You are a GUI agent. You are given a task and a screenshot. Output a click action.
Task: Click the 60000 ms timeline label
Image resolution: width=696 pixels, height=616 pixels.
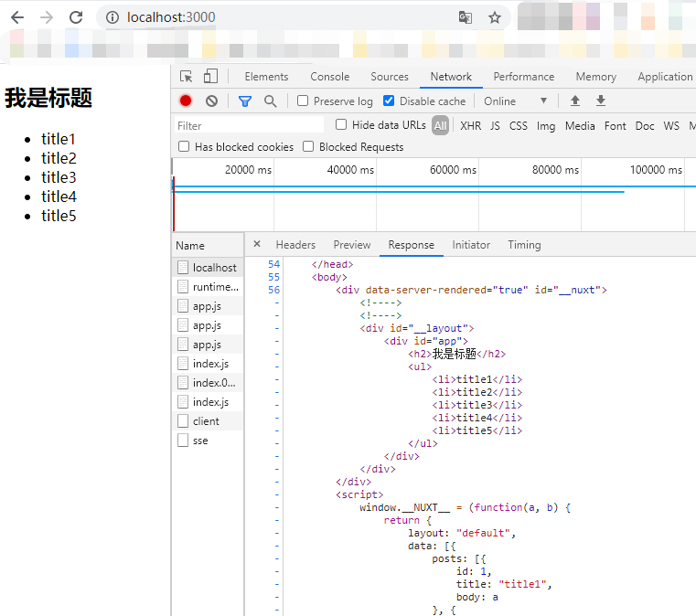[453, 170]
